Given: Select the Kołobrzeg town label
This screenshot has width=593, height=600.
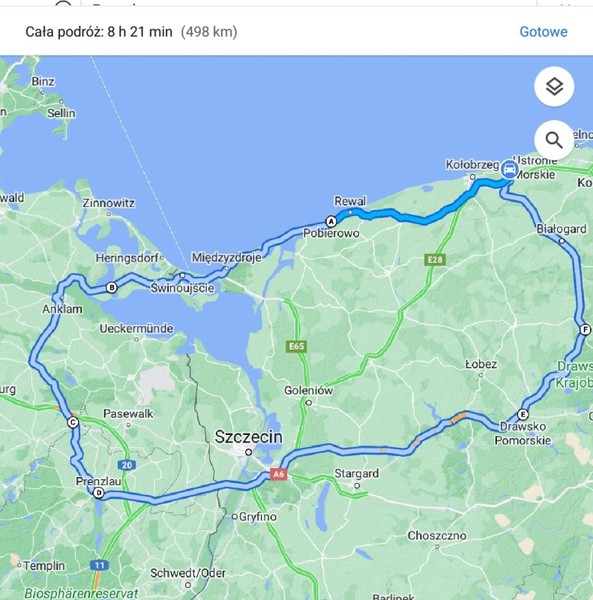Looking at the screenshot, I should 472,165.
